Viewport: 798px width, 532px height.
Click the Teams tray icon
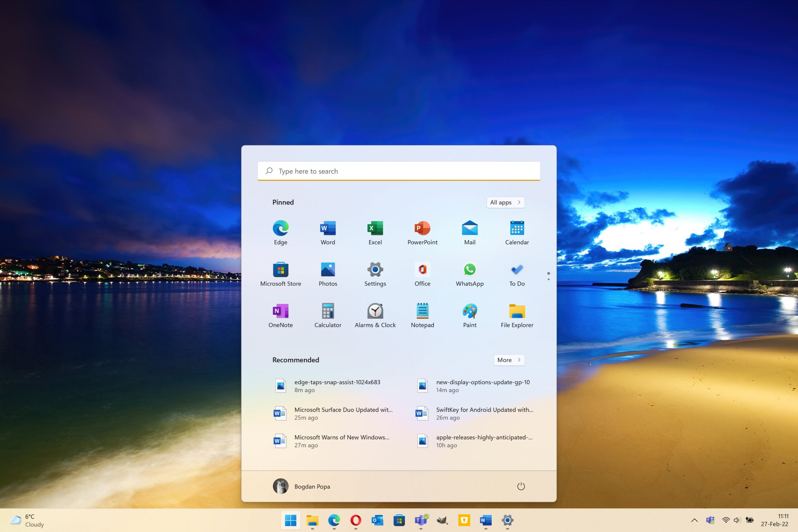pos(710,520)
